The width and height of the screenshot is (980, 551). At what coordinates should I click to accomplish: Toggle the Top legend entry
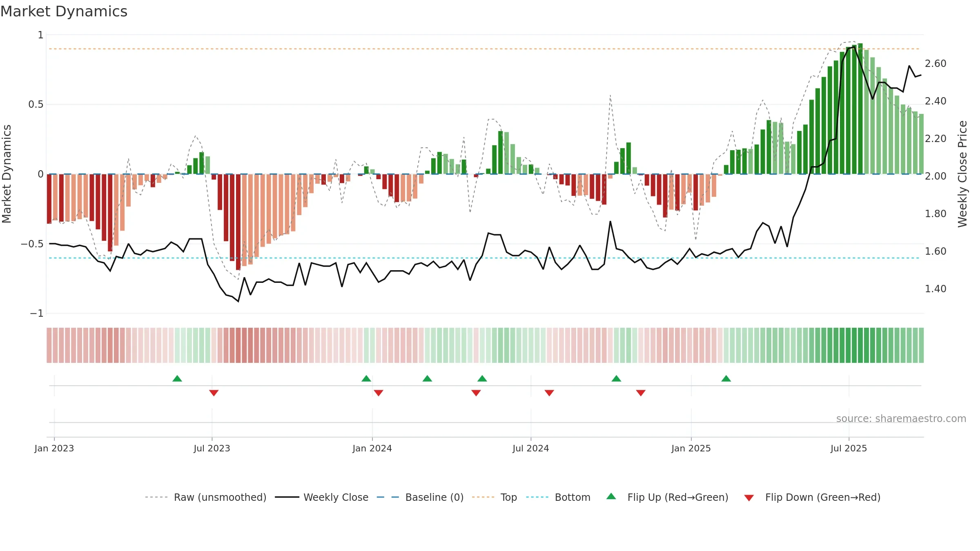click(x=494, y=497)
